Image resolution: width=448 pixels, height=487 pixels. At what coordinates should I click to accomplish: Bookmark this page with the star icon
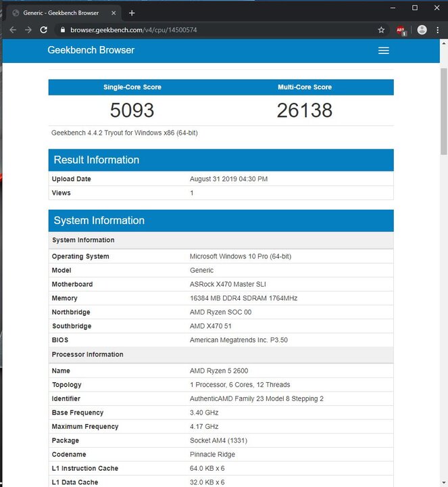381,30
